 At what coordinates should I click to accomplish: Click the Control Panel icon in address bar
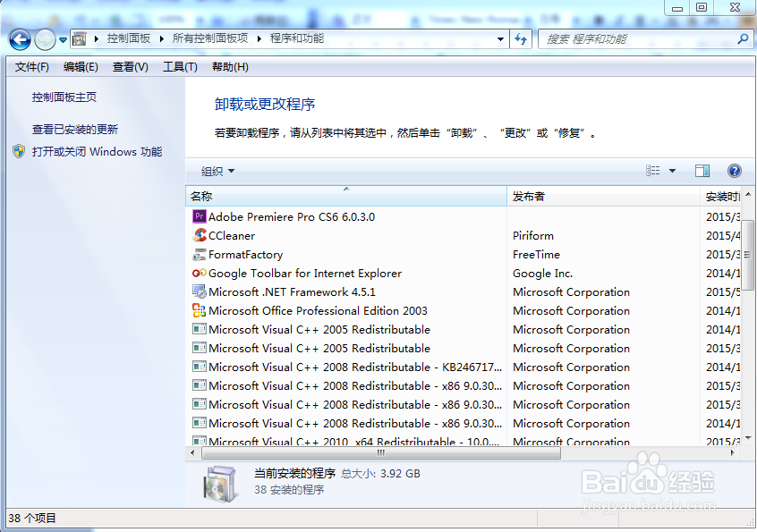point(80,39)
